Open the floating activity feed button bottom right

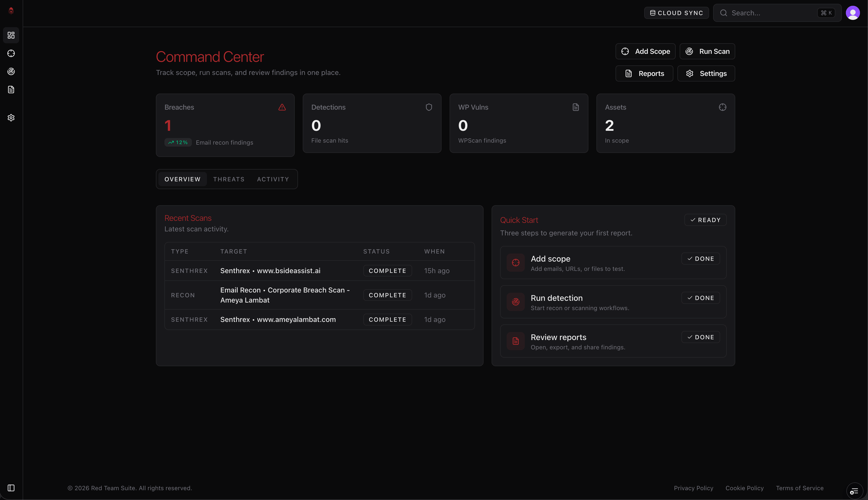click(855, 490)
